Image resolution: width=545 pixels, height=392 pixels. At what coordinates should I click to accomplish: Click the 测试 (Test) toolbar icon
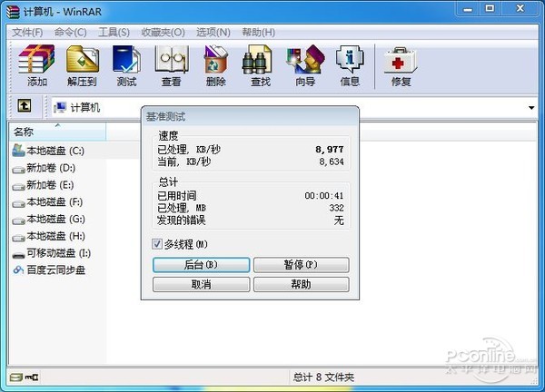pyautogui.click(x=126, y=65)
